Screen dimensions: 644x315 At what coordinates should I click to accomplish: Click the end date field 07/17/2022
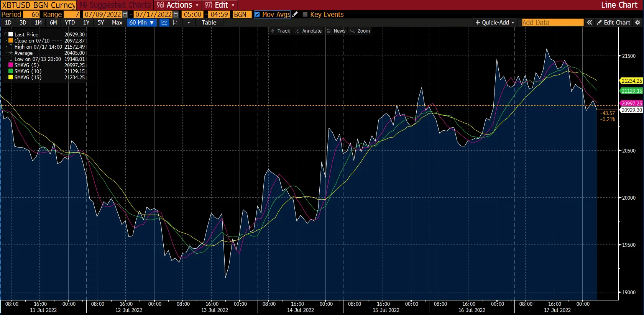tap(153, 15)
